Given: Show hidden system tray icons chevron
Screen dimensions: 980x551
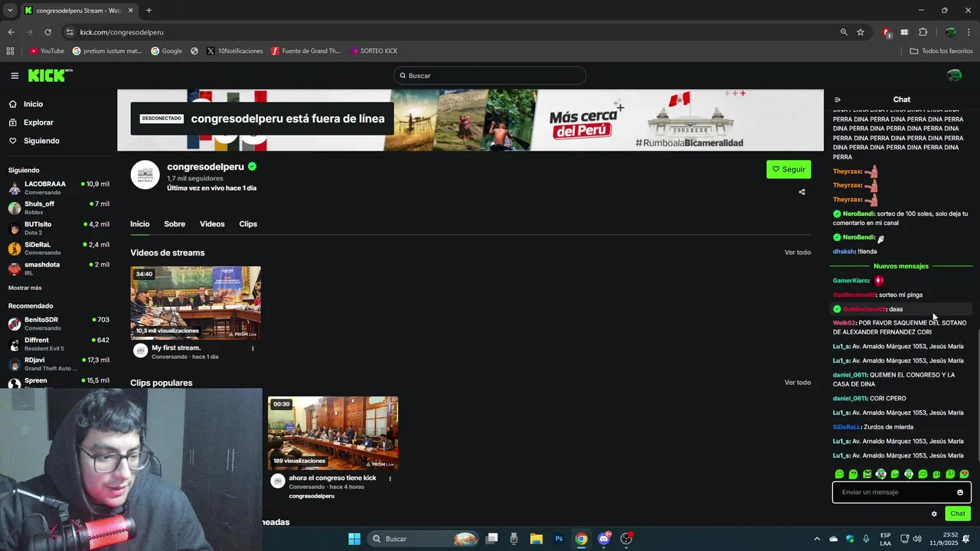Looking at the screenshot, I should click(x=817, y=539).
